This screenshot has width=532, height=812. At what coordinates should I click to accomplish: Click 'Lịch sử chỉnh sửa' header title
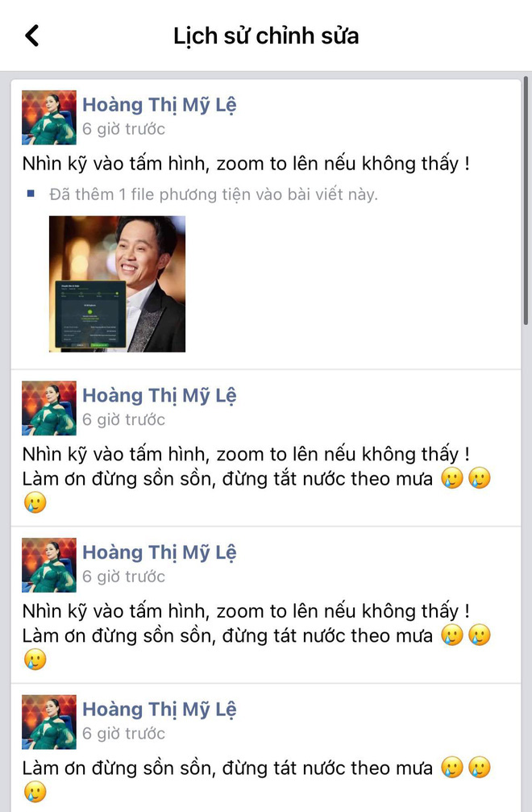[266, 35]
